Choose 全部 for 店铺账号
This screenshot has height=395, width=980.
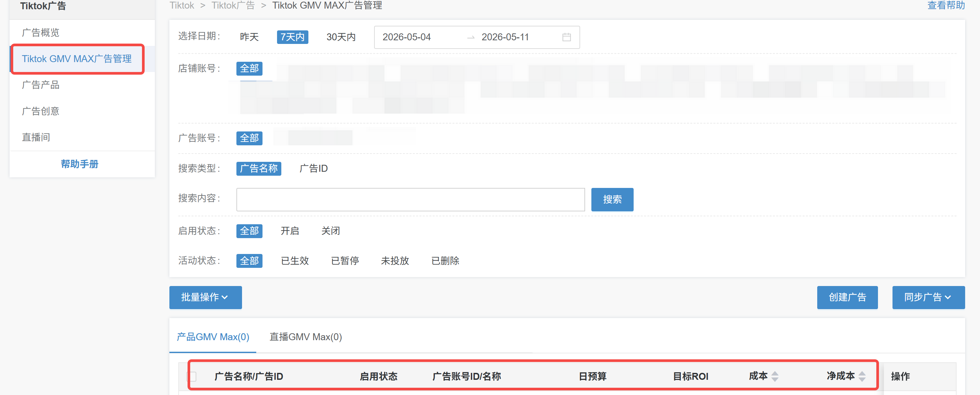[x=249, y=68]
